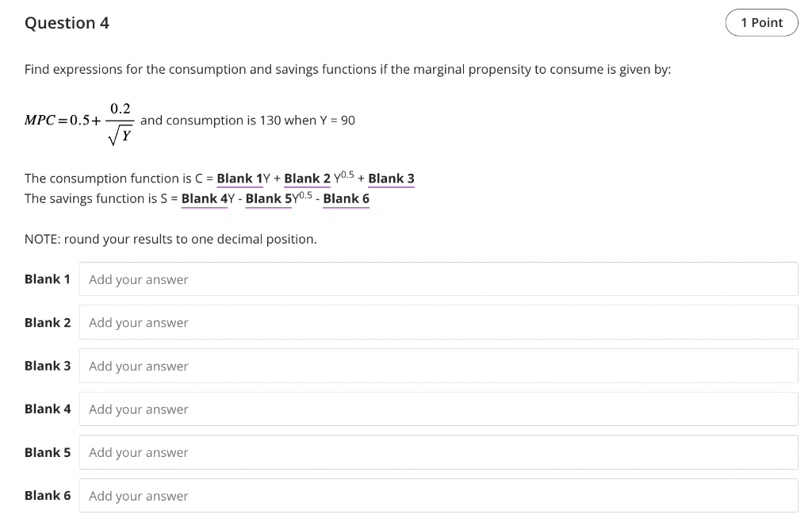Click the NOTE about rounding results
This screenshot has height=526, width=812.
[x=170, y=239]
